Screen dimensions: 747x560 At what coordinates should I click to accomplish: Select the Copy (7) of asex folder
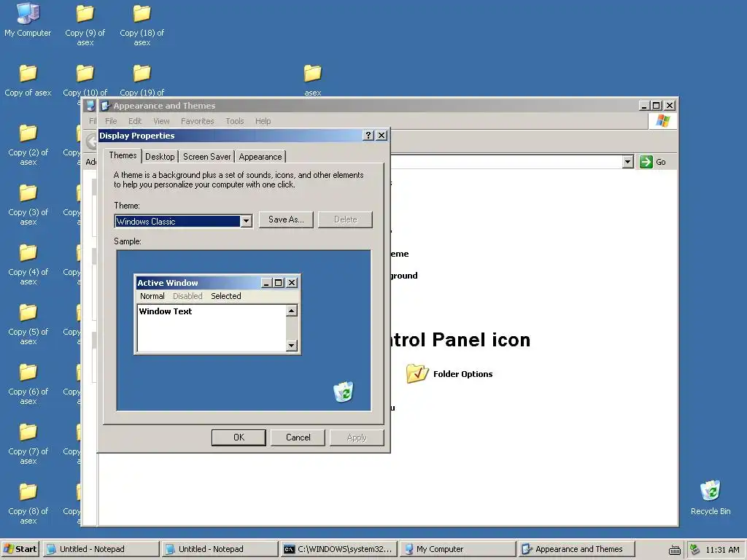(28, 444)
